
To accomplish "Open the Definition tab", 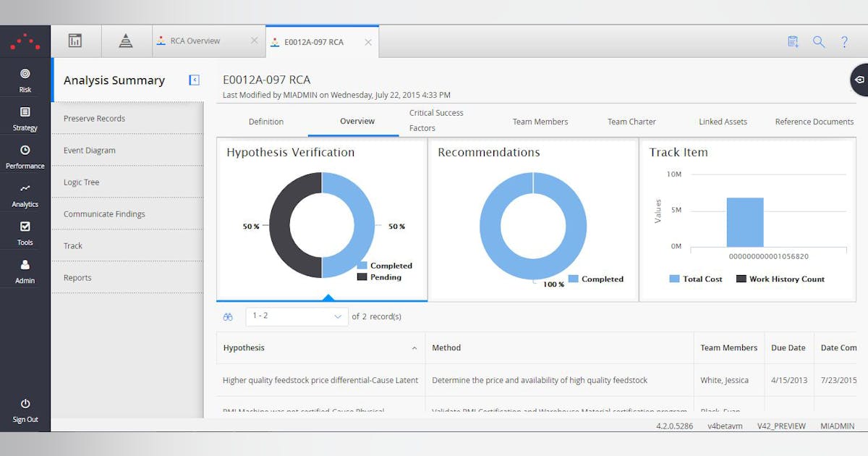I will click(266, 122).
